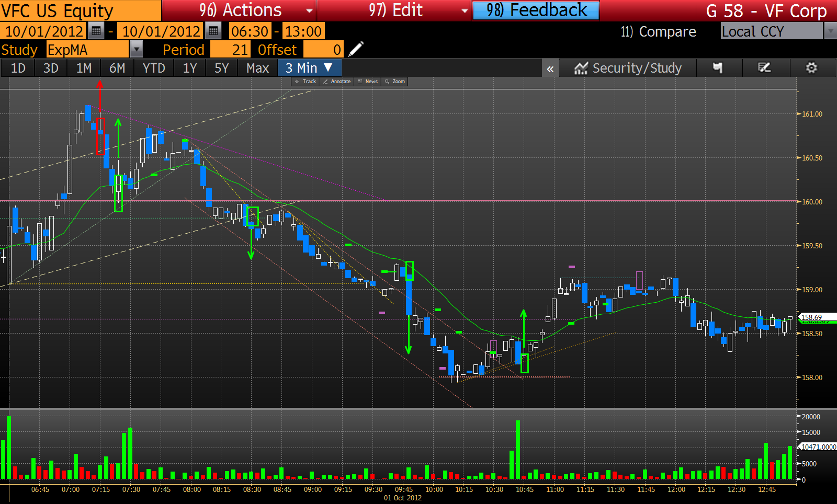Click the 161.00 price axis label
This screenshot has width=837, height=504.
812,114
